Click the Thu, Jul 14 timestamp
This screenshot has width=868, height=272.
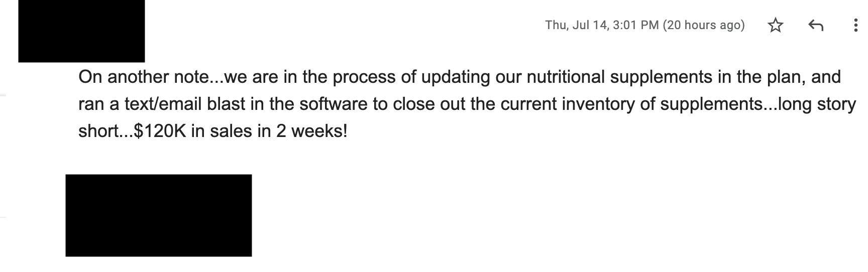click(x=602, y=25)
